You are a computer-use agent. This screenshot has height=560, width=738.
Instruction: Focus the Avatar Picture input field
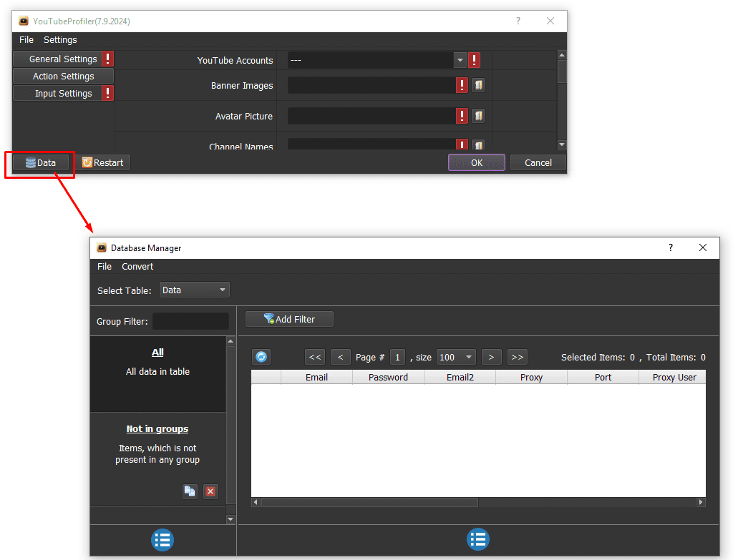372,116
